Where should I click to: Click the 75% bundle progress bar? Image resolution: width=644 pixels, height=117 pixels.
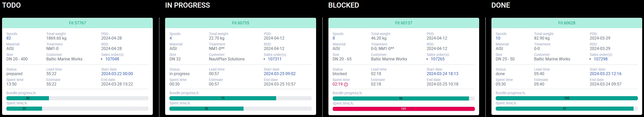click(223, 98)
